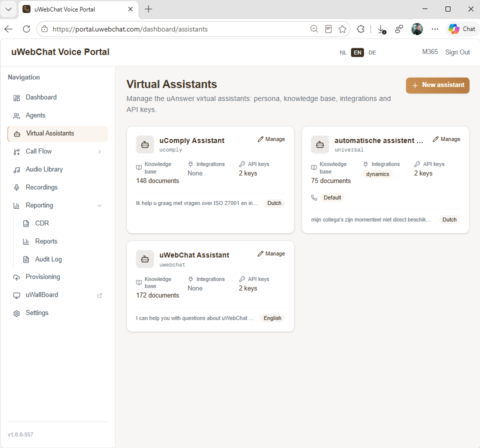Viewport: 480px width, 448px height.
Task: Open the browser extensions puzzle icon
Action: coord(360,29)
